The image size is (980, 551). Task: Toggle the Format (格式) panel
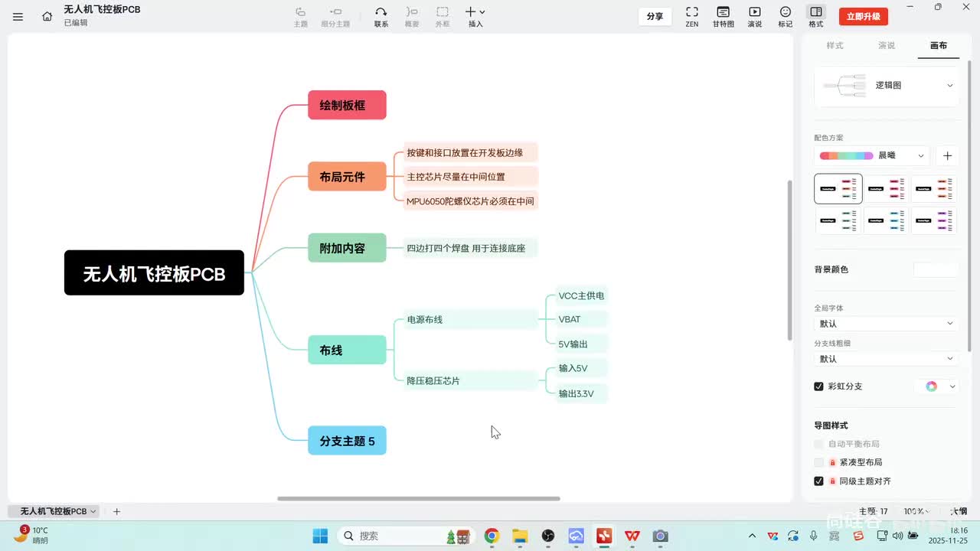(816, 16)
